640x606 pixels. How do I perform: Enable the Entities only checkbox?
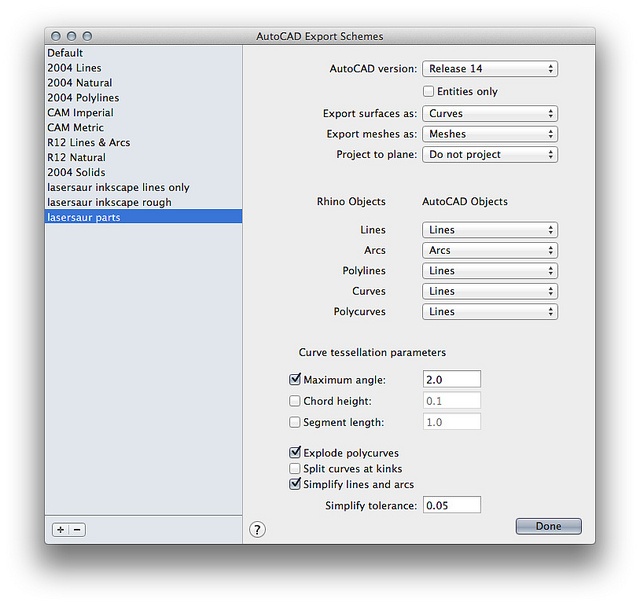coord(428,91)
